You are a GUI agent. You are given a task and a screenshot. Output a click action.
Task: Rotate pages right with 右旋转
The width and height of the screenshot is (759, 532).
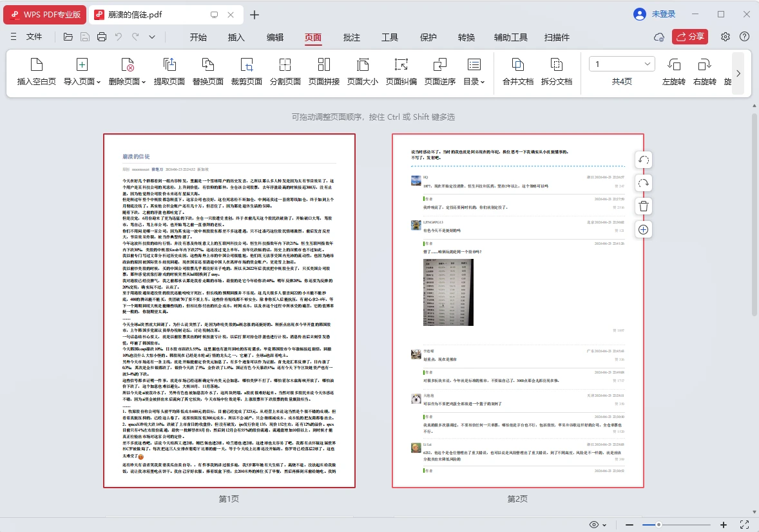pos(704,71)
